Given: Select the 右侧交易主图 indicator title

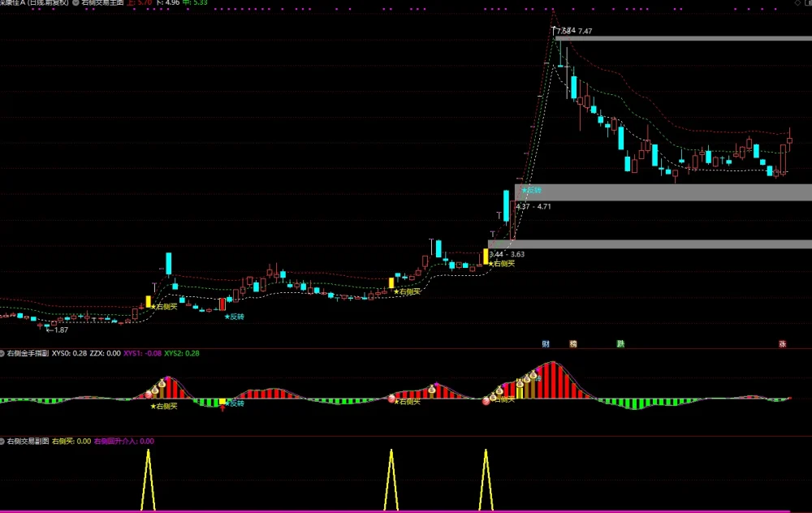Looking at the screenshot, I should pos(102,2).
